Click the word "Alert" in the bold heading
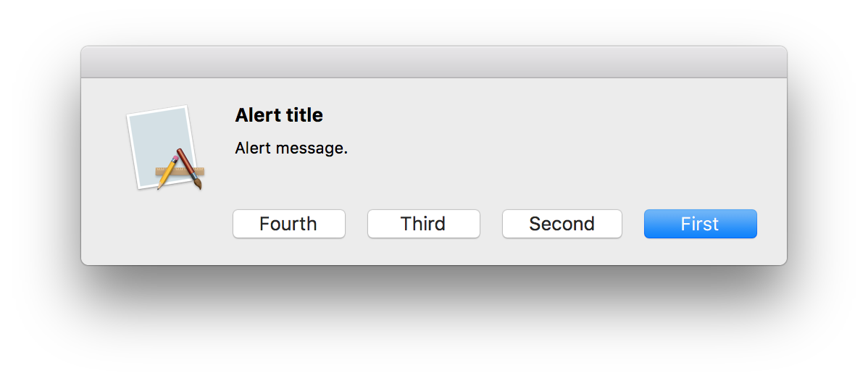 (x=254, y=115)
